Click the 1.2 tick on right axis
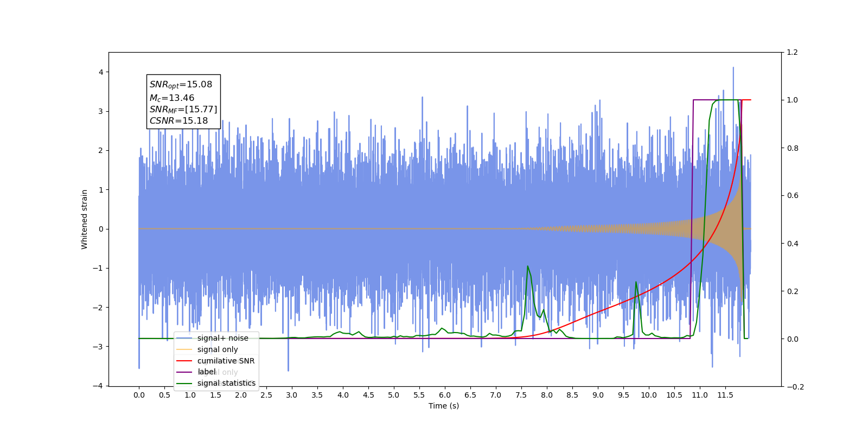This screenshot has width=868, height=434. (793, 53)
